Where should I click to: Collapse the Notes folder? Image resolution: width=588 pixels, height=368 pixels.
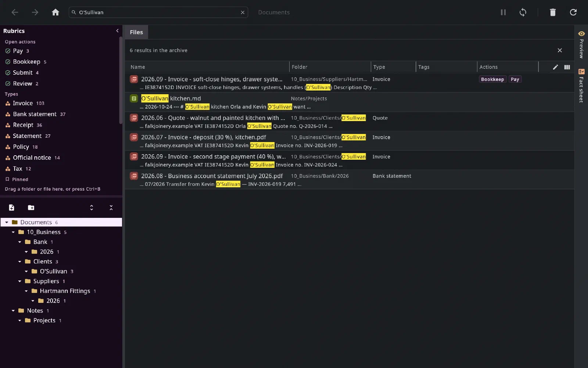(13, 311)
